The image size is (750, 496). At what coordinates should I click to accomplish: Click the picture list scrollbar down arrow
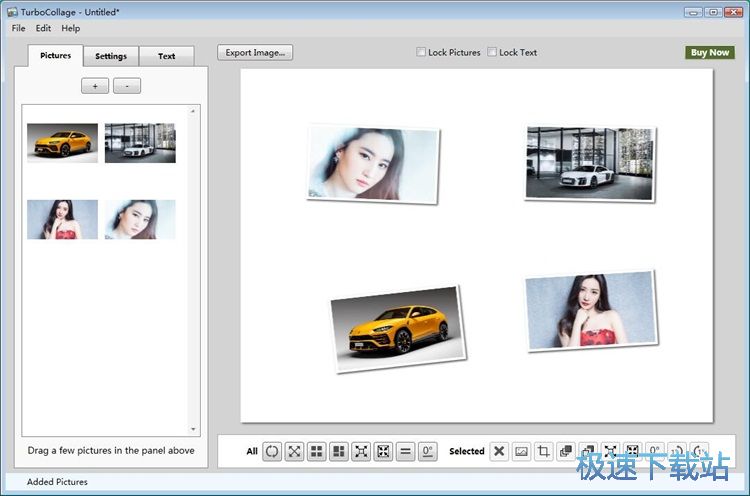pos(194,431)
